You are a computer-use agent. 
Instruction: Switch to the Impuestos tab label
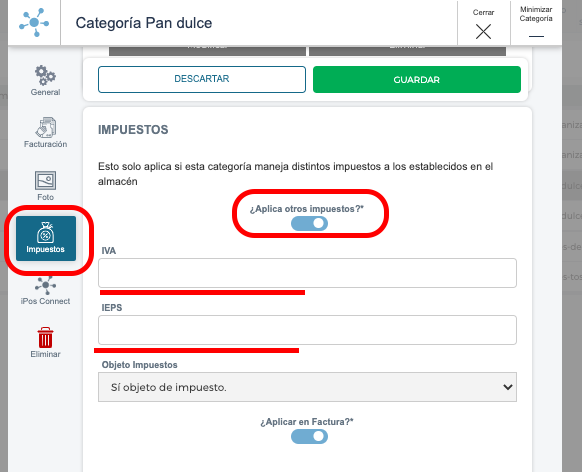tap(45, 249)
